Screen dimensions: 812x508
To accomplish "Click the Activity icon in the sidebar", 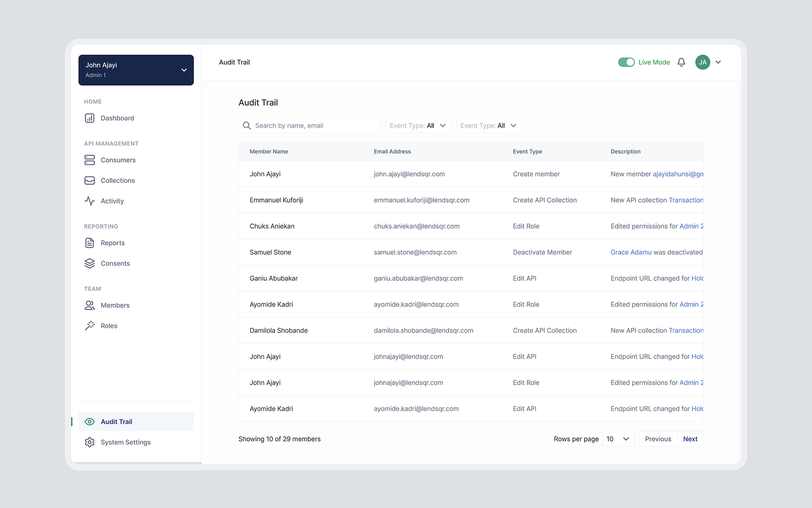I will tap(89, 201).
